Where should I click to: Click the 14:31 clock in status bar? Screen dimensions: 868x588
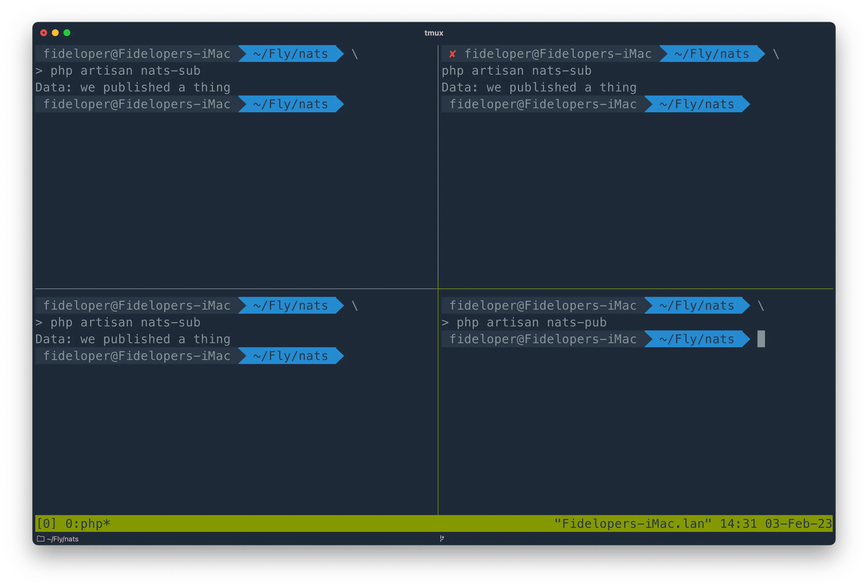coord(738,523)
